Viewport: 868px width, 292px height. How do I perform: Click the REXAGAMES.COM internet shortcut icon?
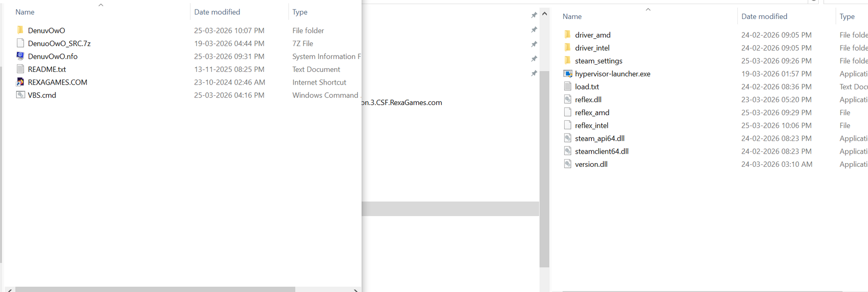click(x=20, y=82)
